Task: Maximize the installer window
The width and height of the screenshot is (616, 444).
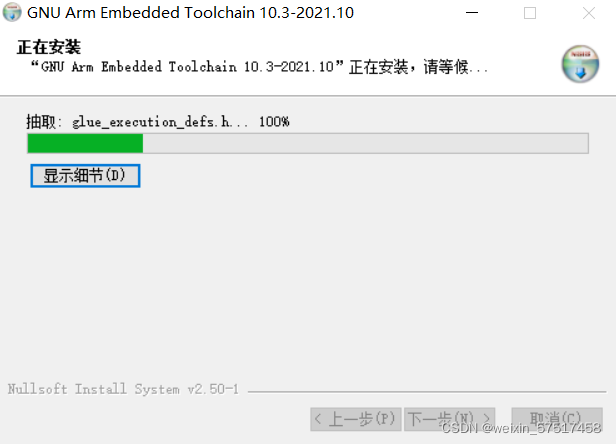Action: (530, 13)
